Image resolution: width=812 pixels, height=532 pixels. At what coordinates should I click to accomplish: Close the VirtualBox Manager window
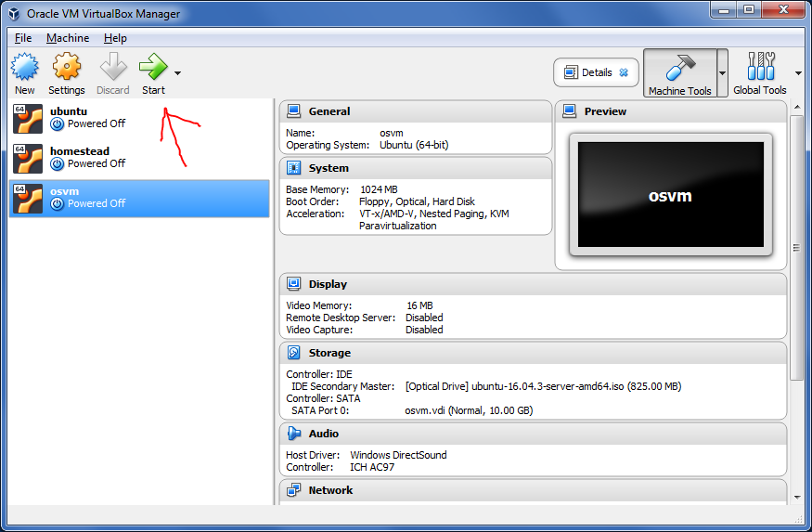783,10
